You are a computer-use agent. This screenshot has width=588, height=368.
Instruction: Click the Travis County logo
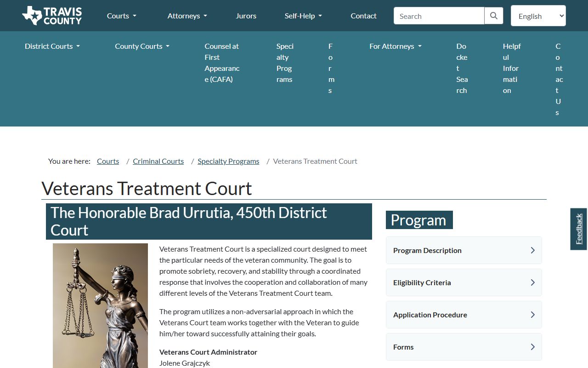(52, 16)
